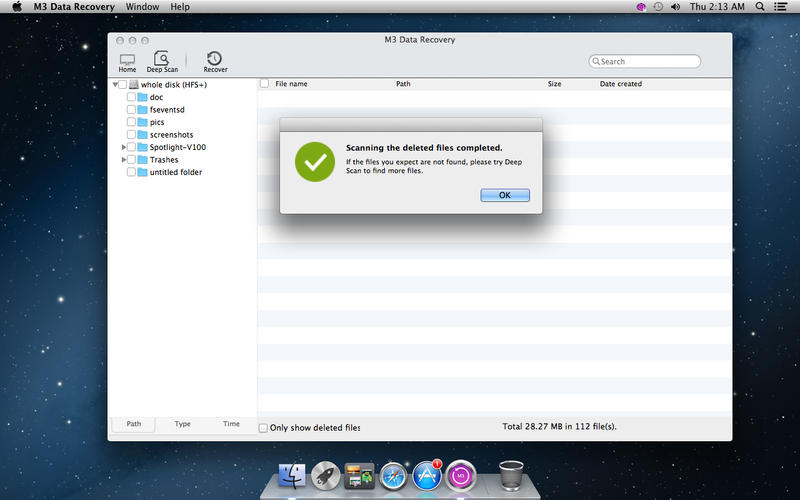Viewport: 800px width, 500px height.
Task: Check the doc folder checkbox
Action: [131, 97]
